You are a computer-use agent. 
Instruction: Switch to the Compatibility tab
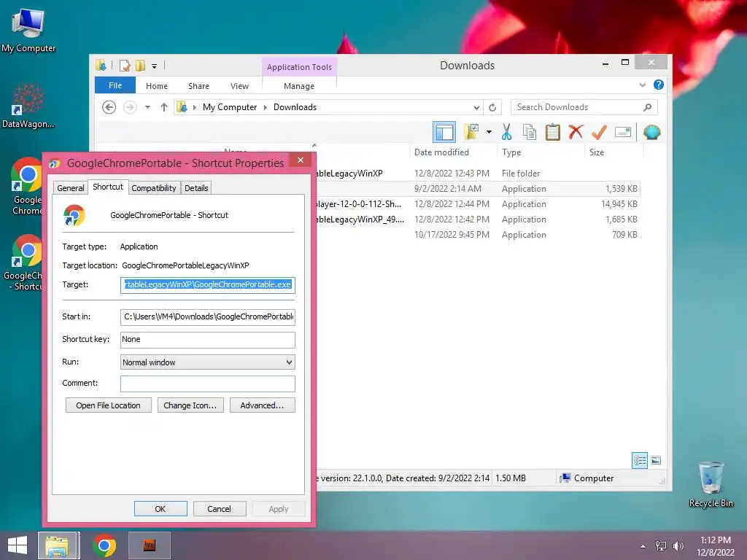coord(154,188)
